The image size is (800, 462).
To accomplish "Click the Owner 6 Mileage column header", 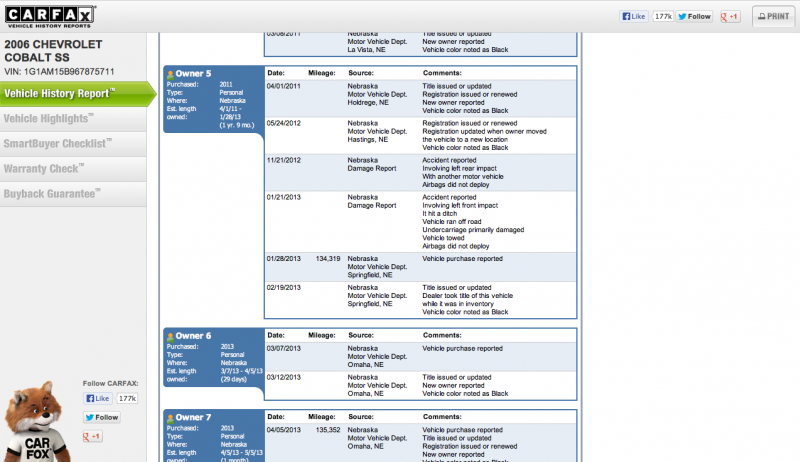I will pos(321,335).
